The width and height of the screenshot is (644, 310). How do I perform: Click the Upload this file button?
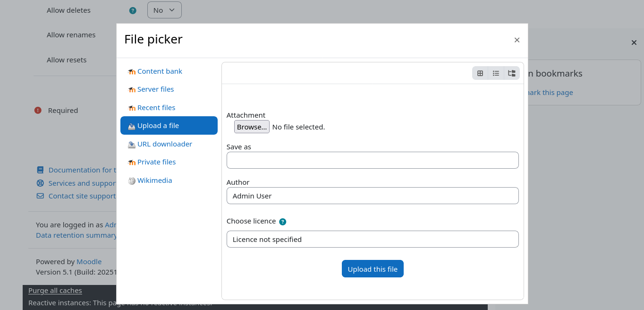(x=372, y=269)
